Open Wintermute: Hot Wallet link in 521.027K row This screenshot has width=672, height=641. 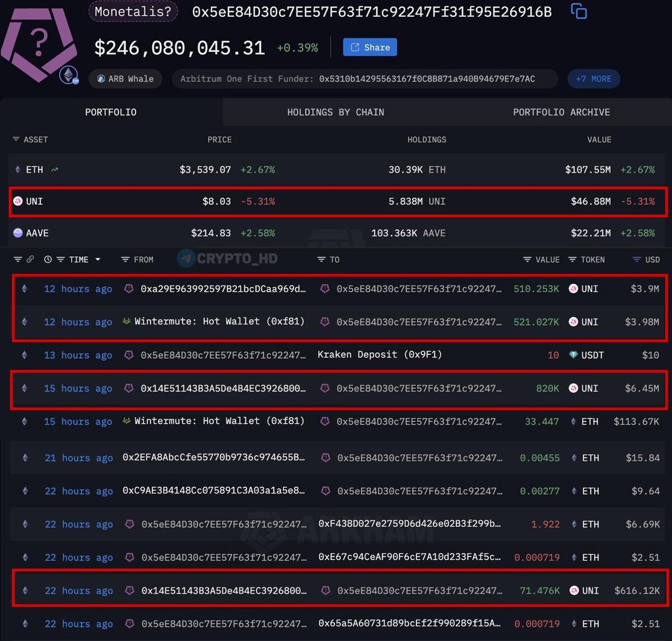point(220,321)
